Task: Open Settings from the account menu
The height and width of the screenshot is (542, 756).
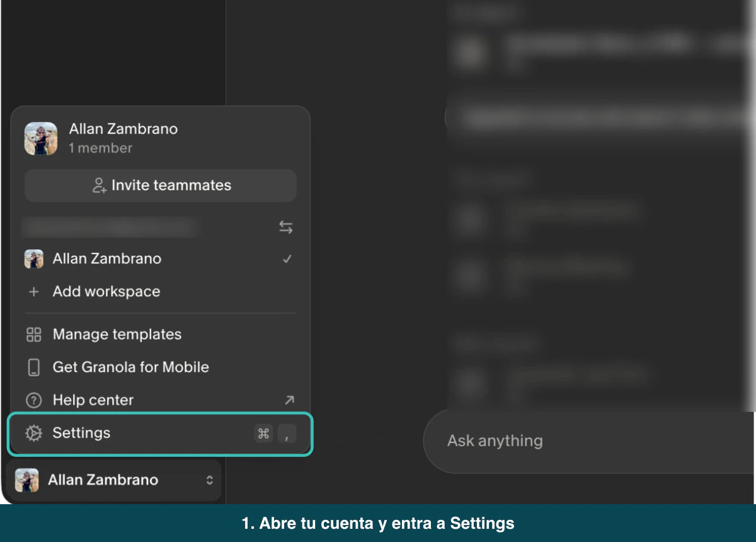Action: click(x=160, y=434)
